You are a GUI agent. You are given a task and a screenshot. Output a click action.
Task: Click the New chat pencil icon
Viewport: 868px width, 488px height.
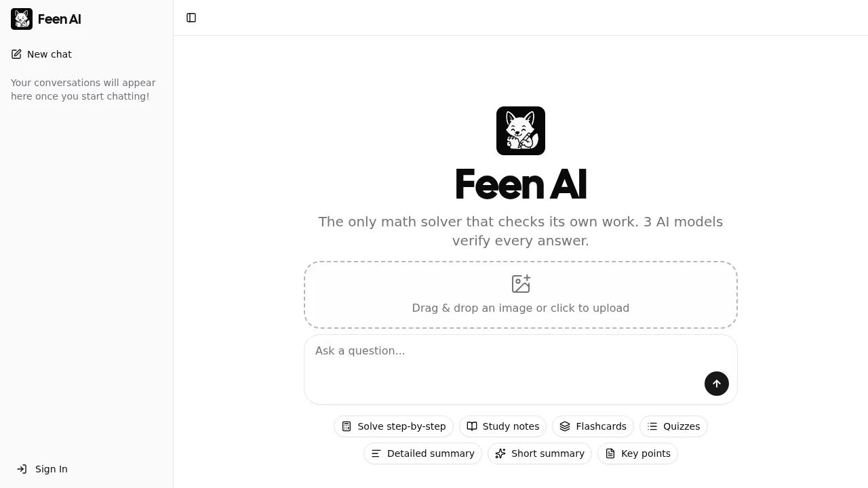[17, 54]
